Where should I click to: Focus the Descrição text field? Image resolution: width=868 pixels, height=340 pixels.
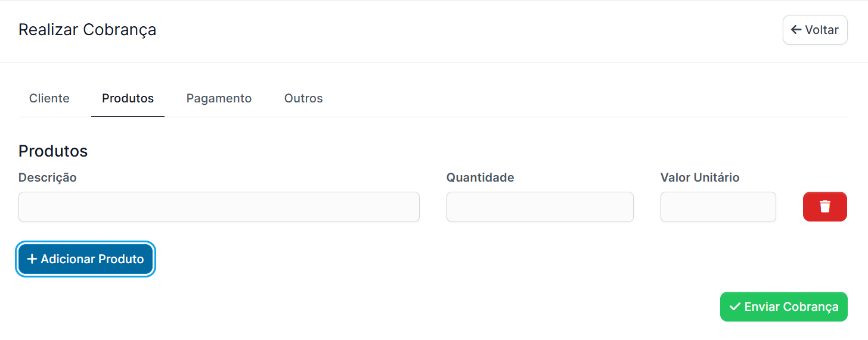coord(219,207)
